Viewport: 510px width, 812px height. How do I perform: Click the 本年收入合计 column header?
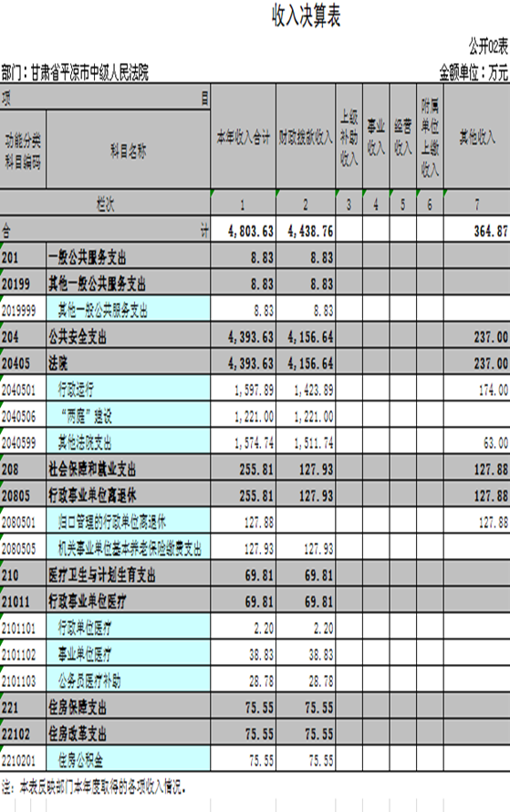tap(244, 137)
